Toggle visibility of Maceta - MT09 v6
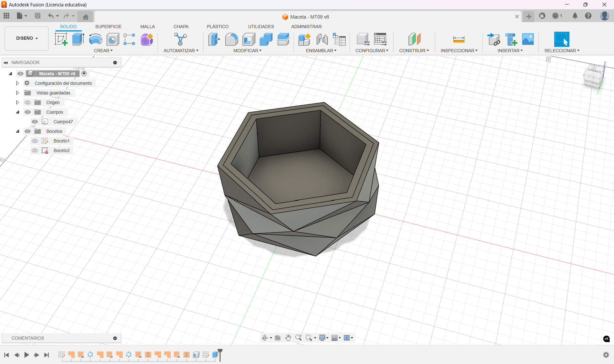 coord(20,74)
